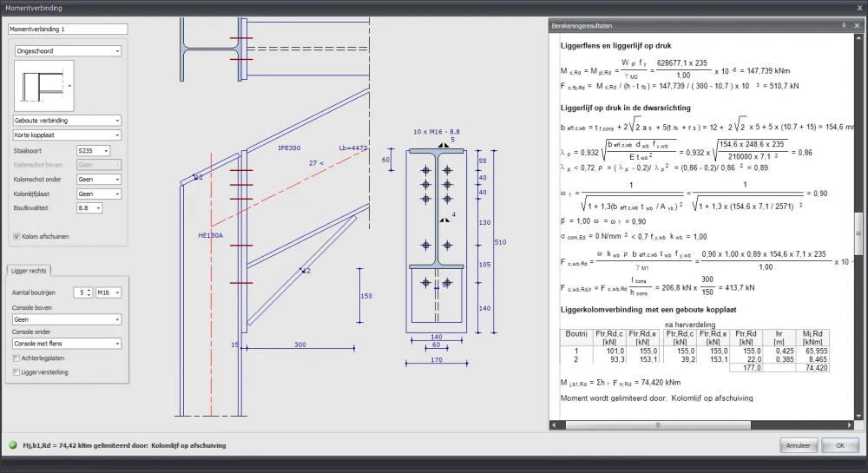
Task: Click the 27 degree angle label
Action: 316,163
